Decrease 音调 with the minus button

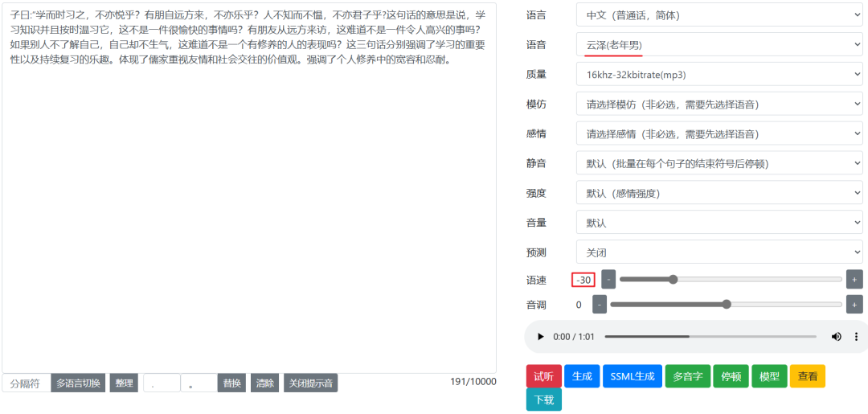[x=600, y=305]
